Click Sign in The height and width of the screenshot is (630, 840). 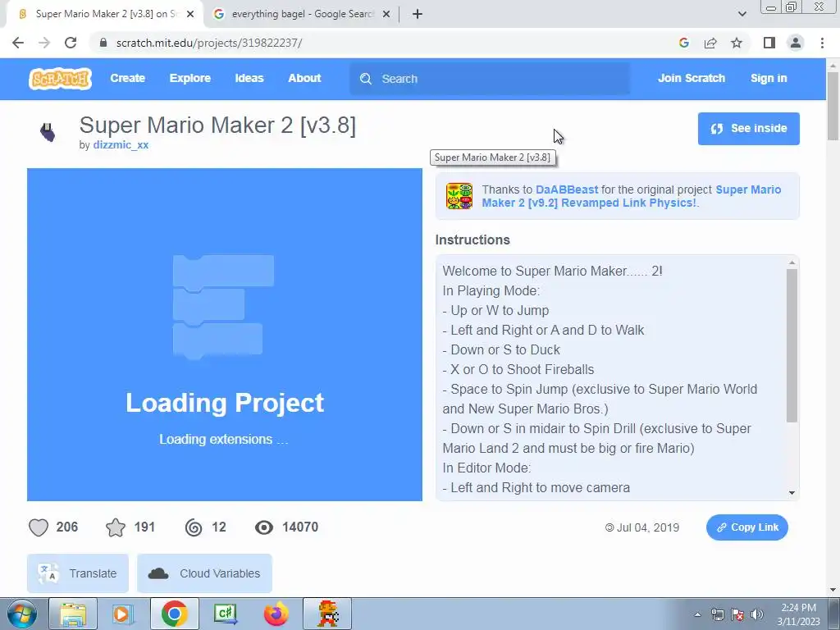(x=769, y=78)
